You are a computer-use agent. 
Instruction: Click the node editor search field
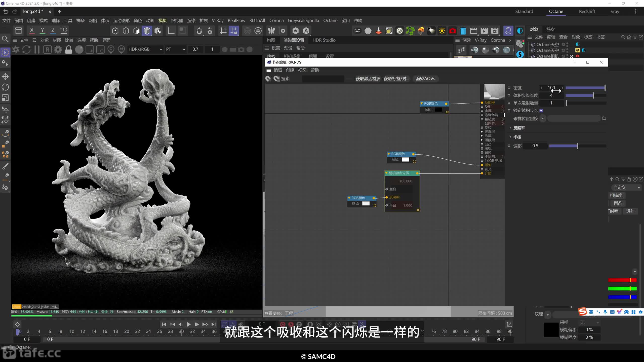pos(323,79)
